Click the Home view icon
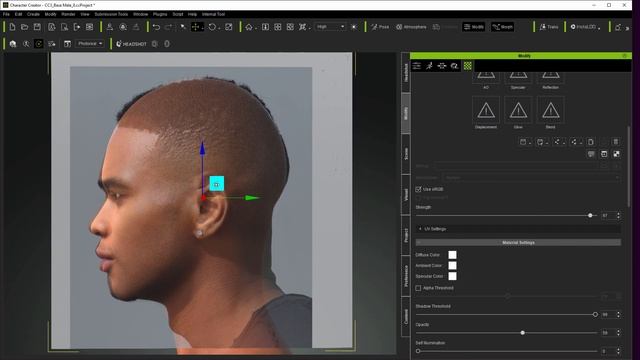640x360 pixels. click(x=249, y=27)
